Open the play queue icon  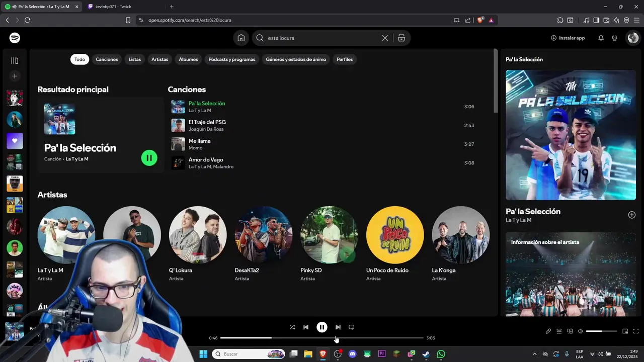(559, 331)
